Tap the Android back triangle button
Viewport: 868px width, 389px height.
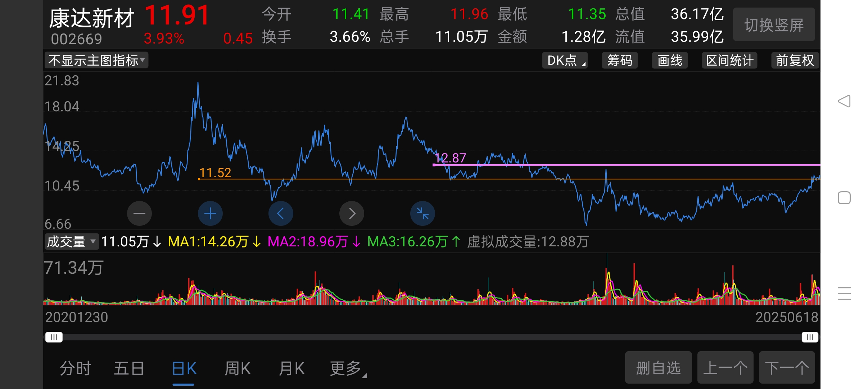[844, 101]
